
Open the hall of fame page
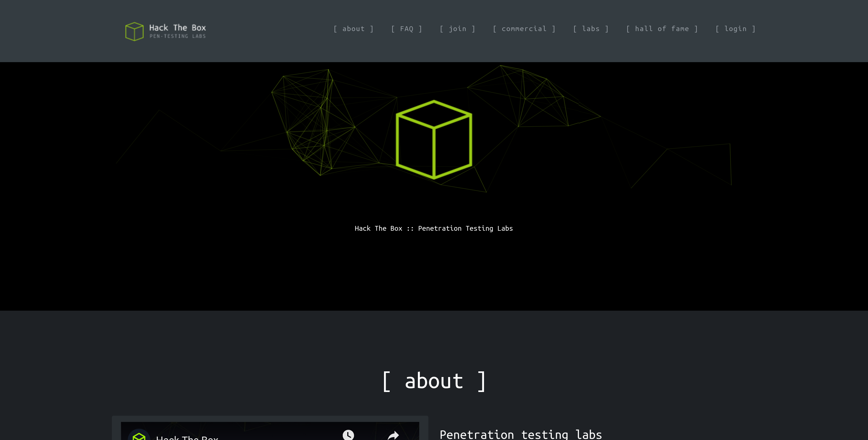pyautogui.click(x=662, y=29)
